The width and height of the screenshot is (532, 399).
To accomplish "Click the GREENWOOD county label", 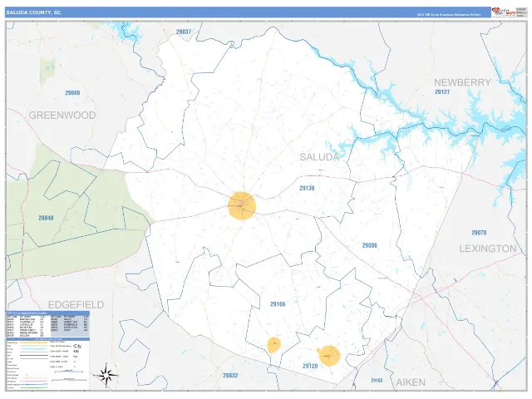I will click(62, 116).
